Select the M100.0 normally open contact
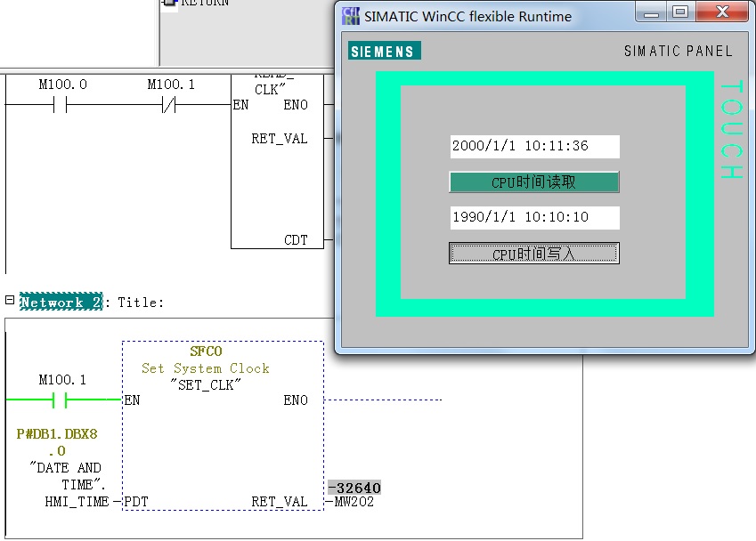This screenshot has height=541, width=756. pyautogui.click(x=61, y=104)
